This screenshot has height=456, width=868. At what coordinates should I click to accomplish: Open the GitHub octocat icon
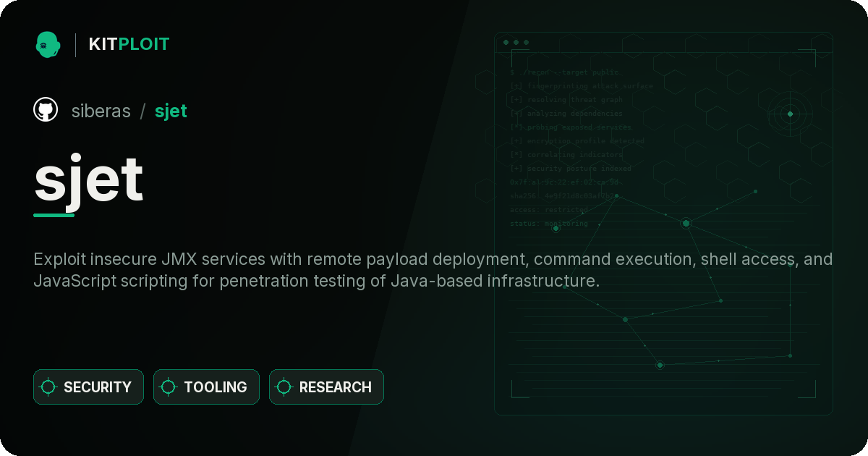click(x=46, y=110)
